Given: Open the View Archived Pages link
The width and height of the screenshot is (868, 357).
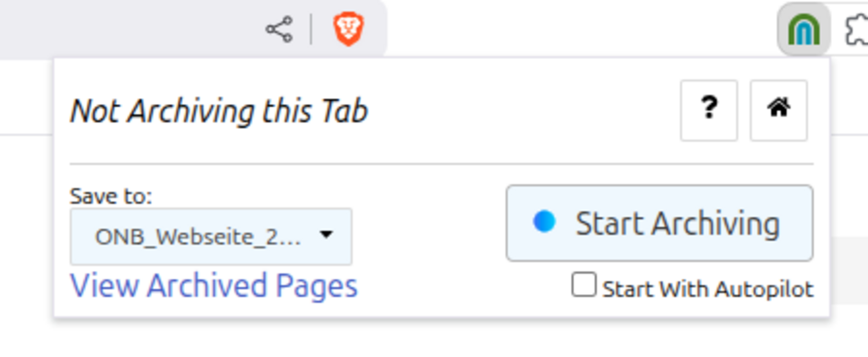Looking at the screenshot, I should pyautogui.click(x=214, y=286).
